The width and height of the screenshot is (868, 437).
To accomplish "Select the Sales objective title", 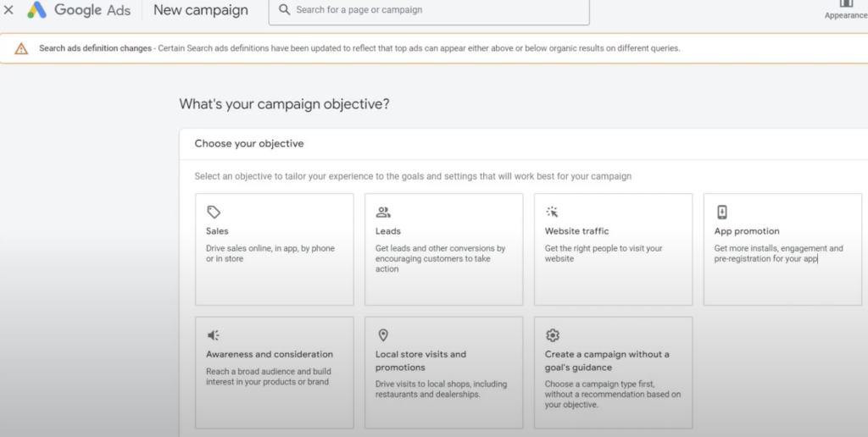I will click(217, 231).
